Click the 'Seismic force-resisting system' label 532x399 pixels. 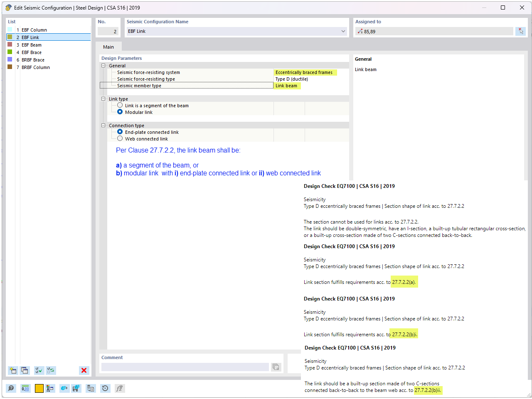[148, 72]
